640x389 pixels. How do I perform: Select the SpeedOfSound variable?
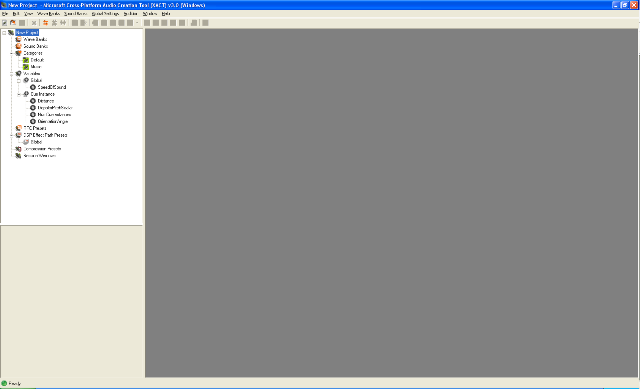(x=52, y=87)
